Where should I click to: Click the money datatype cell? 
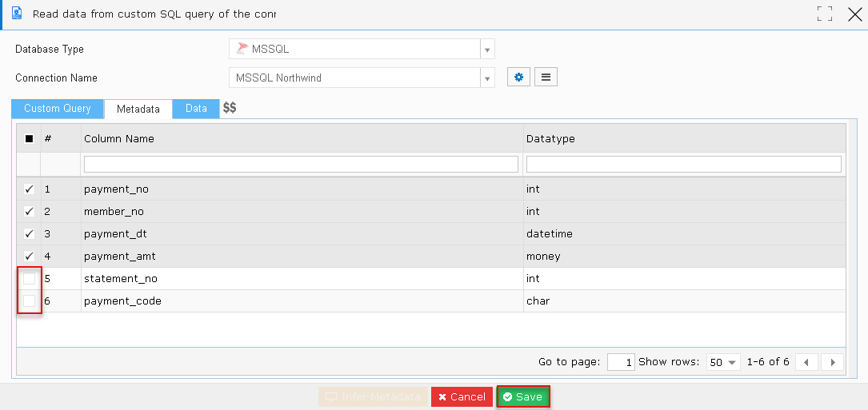[x=684, y=257]
